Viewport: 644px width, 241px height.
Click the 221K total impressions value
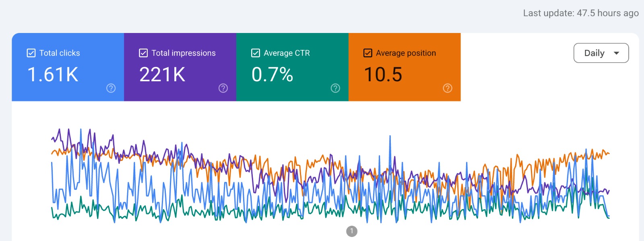point(162,75)
